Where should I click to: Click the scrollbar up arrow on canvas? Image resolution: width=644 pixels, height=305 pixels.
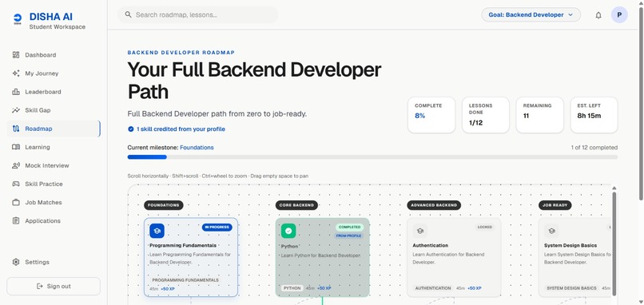coord(614,188)
